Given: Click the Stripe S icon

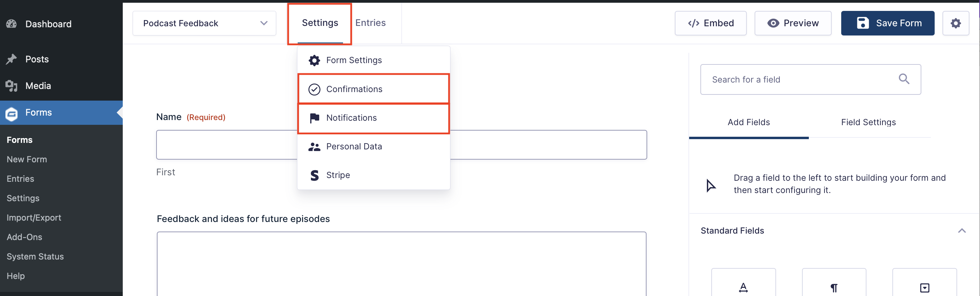Looking at the screenshot, I should [314, 175].
